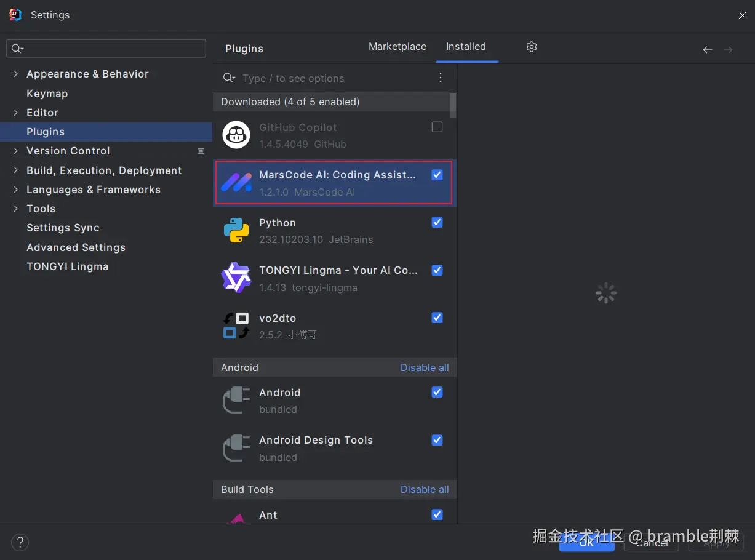
Task: Select the Installed tab
Action: pyautogui.click(x=466, y=47)
